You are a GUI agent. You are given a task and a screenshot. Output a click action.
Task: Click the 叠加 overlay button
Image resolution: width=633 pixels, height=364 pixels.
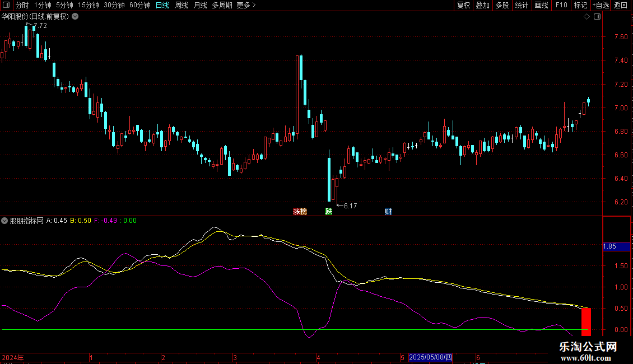[482, 5]
